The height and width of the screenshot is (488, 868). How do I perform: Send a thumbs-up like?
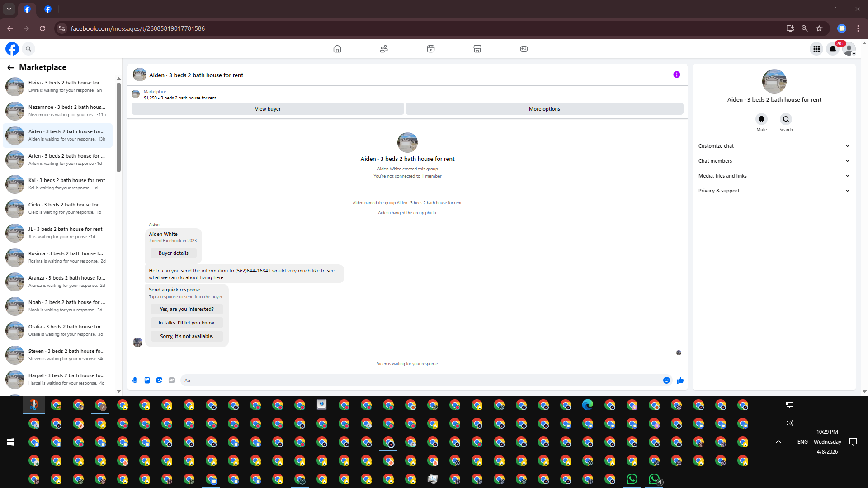(x=680, y=380)
